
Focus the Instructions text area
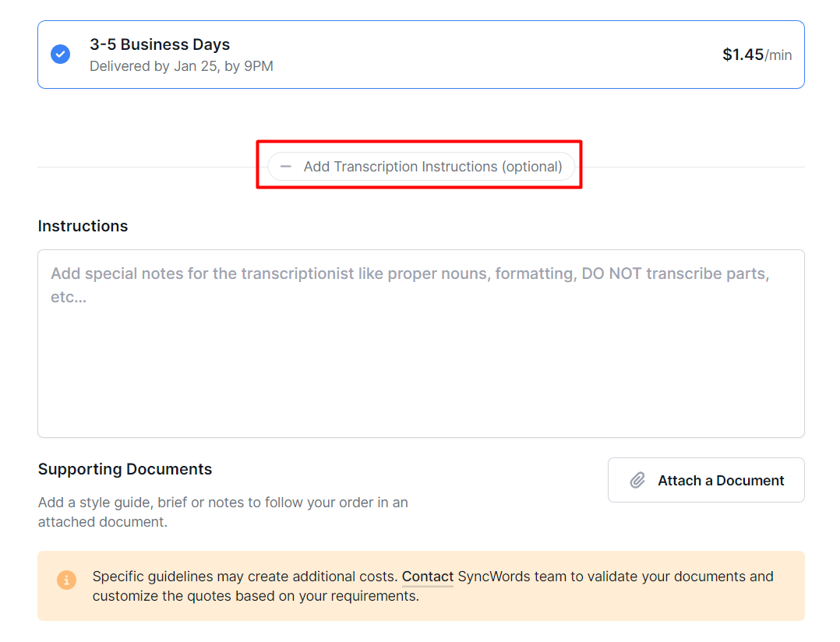421,344
